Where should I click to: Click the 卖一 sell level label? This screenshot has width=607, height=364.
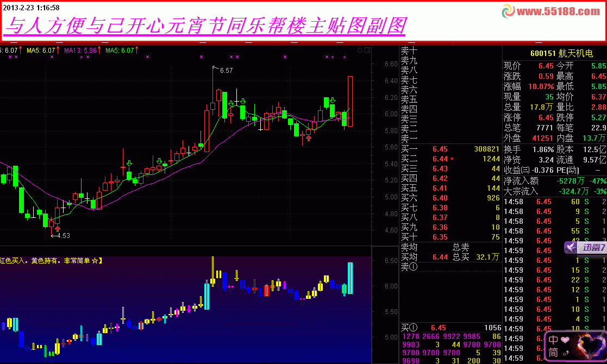tap(409, 139)
